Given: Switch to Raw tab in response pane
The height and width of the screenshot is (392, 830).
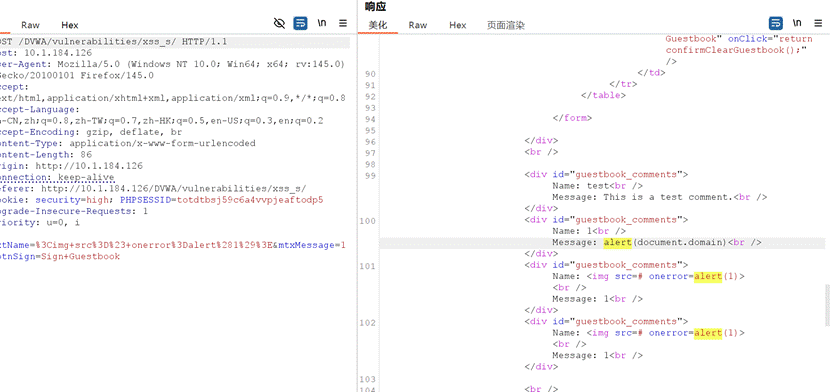Looking at the screenshot, I should (418, 25).
